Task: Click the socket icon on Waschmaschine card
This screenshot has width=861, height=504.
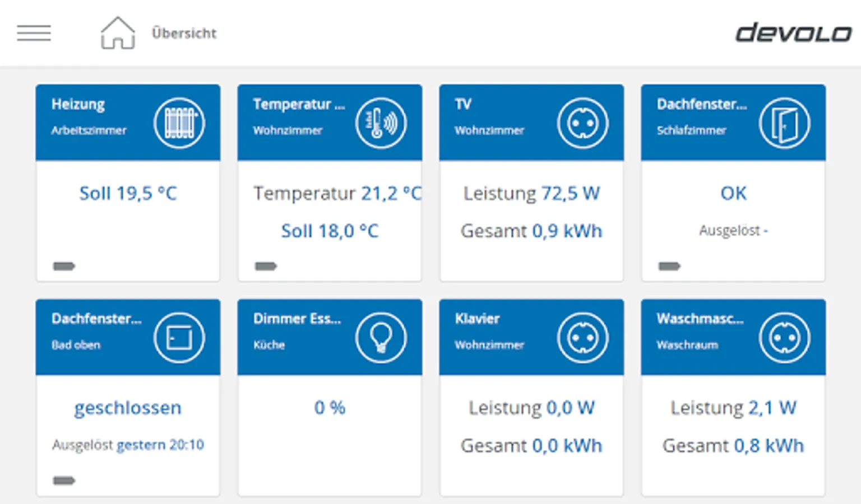Action: (785, 338)
